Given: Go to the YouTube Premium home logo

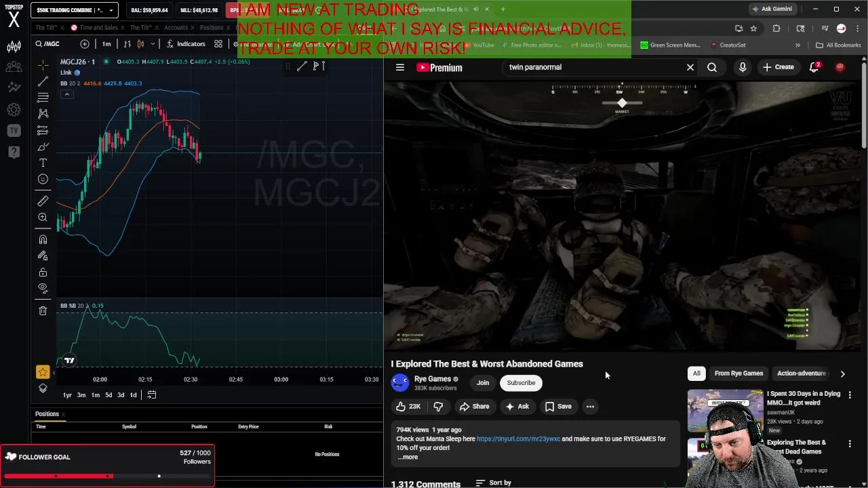Looking at the screenshot, I should [x=439, y=68].
